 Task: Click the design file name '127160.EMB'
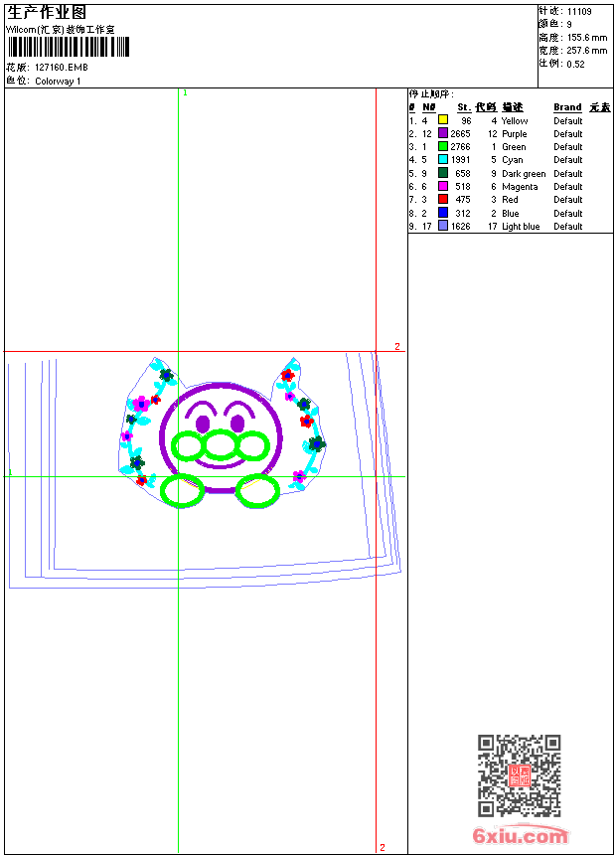pos(61,67)
